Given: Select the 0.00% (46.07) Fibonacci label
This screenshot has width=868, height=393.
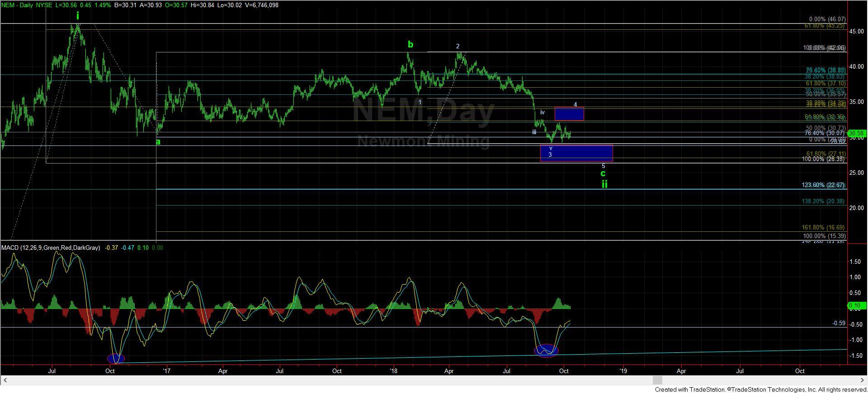Looking at the screenshot, I should (827, 19).
